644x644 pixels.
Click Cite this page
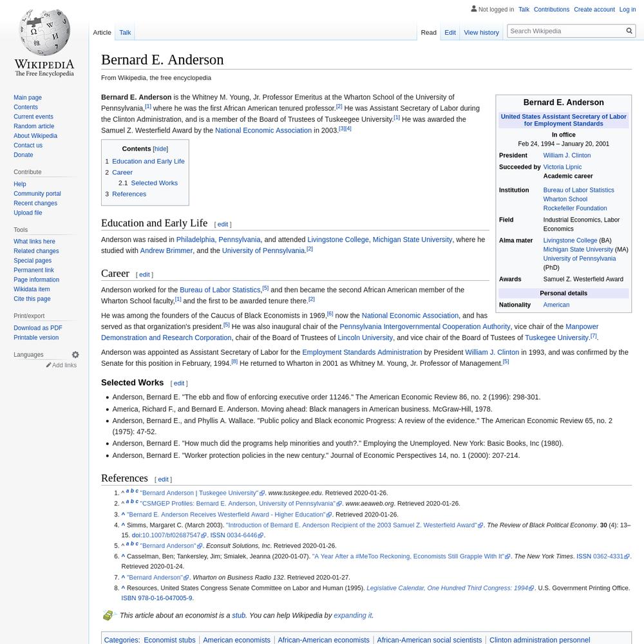(x=32, y=299)
